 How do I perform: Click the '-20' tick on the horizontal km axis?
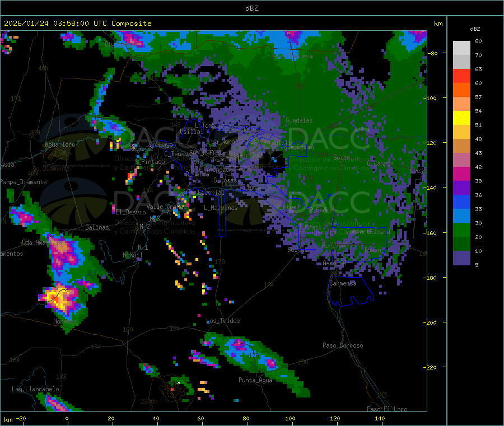tap(21, 418)
